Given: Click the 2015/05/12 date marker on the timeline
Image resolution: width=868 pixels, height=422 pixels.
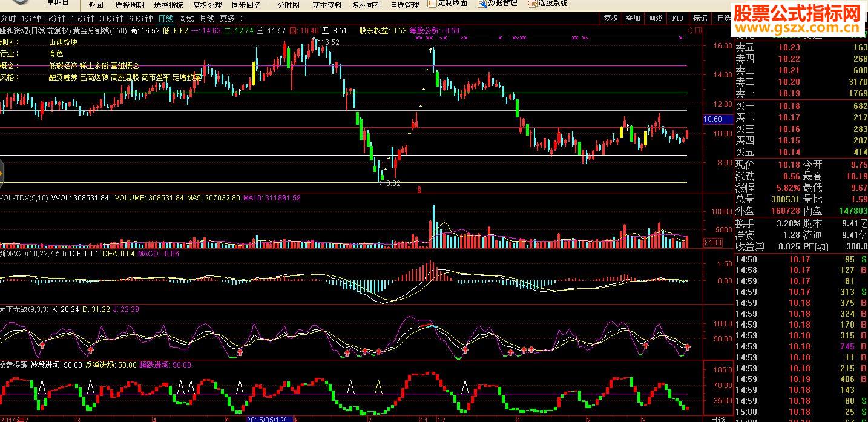Looking at the screenshot, I should pos(269,419).
